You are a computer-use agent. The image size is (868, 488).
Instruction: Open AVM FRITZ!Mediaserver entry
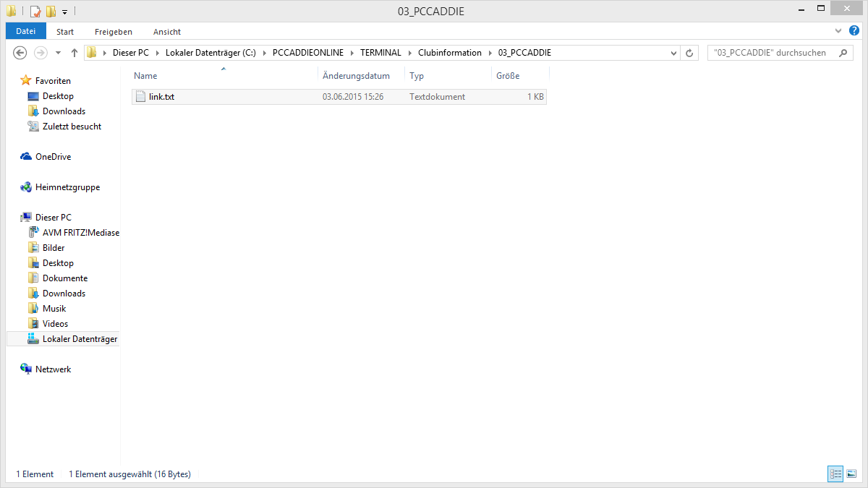tap(81, 233)
